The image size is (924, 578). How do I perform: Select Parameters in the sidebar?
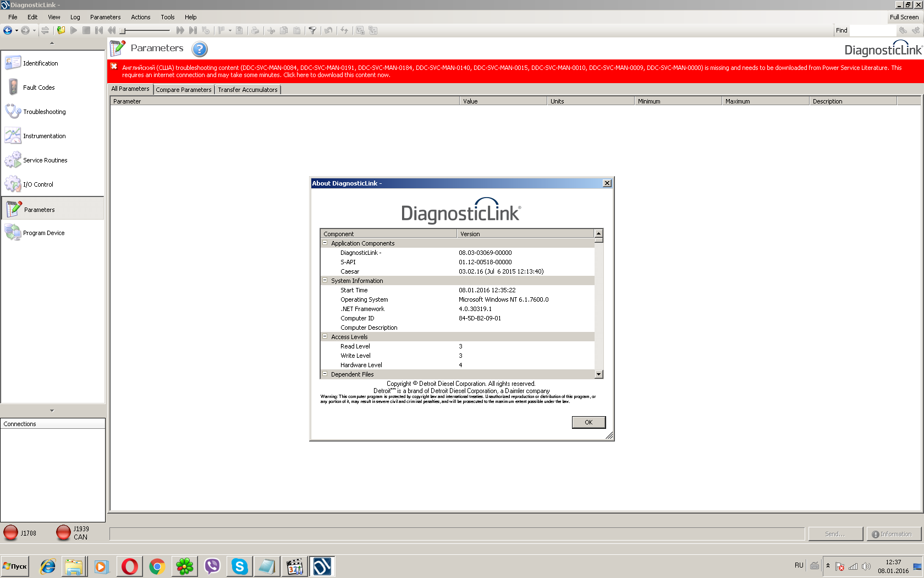click(52, 209)
